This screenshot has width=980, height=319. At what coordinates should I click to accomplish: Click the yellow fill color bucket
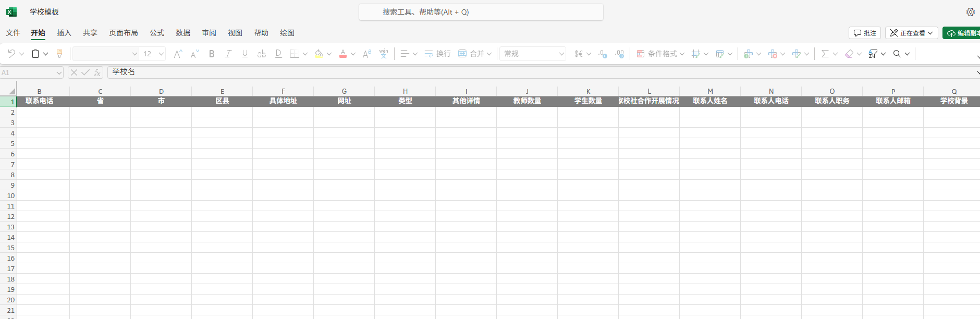318,54
